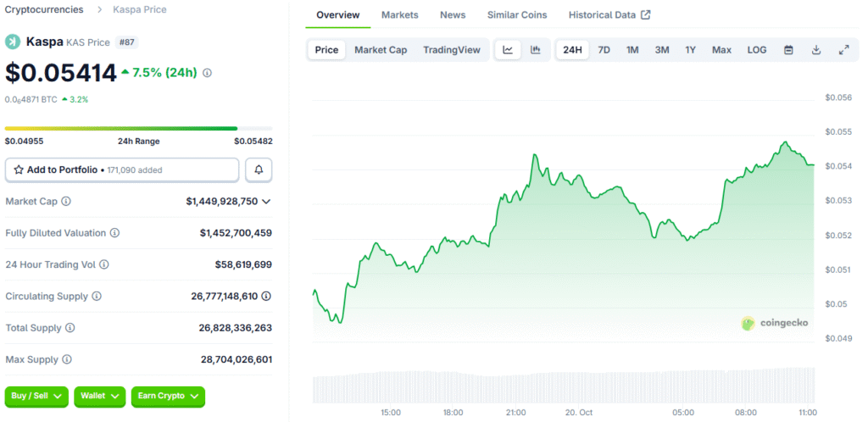Click the volume bars below the chart

563,386
